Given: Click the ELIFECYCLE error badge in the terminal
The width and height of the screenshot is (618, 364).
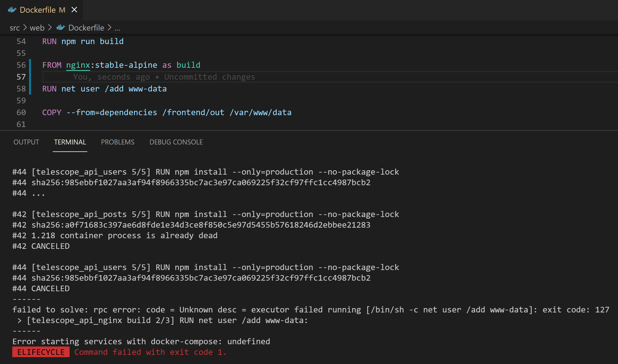Looking at the screenshot, I should click(x=41, y=352).
